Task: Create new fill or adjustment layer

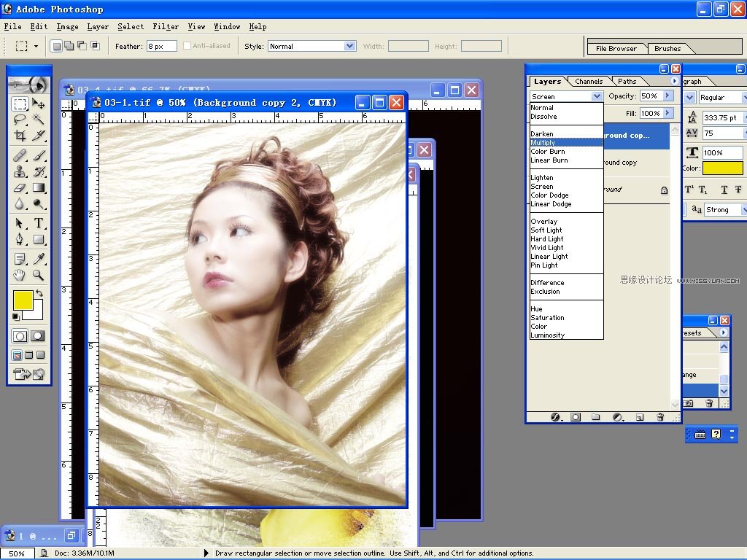Action: pos(617,417)
